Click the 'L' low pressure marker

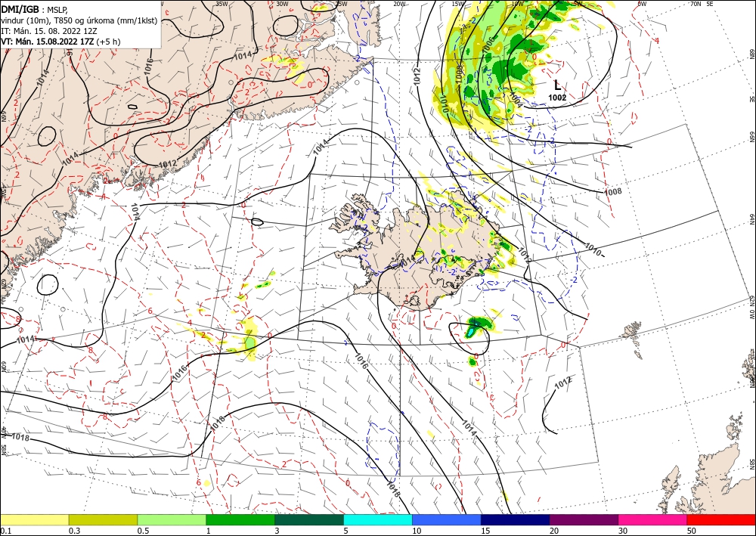(557, 85)
